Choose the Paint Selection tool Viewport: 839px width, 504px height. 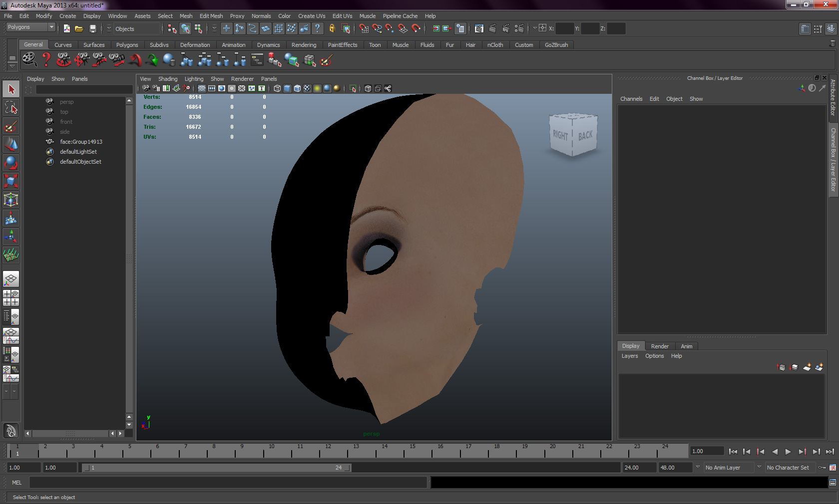pos(11,126)
